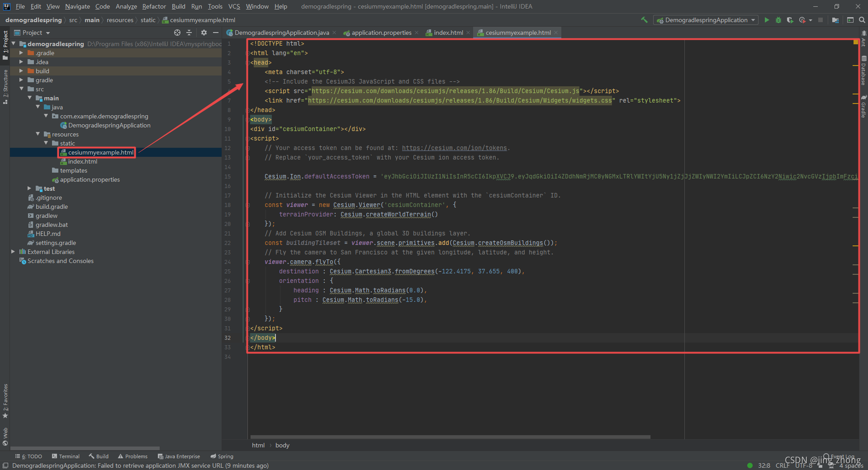The width and height of the screenshot is (868, 470).
Task: Open the Database side tool window
Action: point(863,70)
